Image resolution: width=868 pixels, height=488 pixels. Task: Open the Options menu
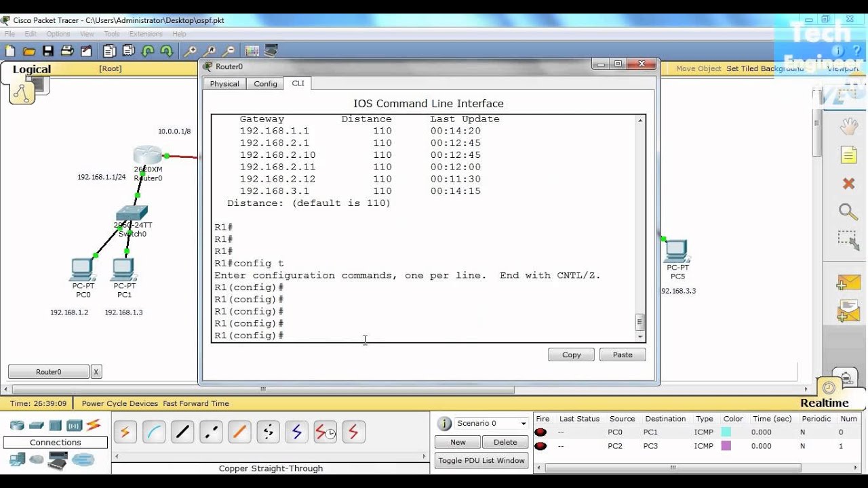[58, 34]
